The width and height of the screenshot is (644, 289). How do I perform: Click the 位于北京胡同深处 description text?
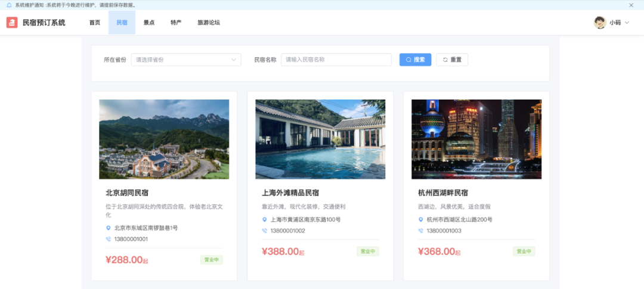164,210
